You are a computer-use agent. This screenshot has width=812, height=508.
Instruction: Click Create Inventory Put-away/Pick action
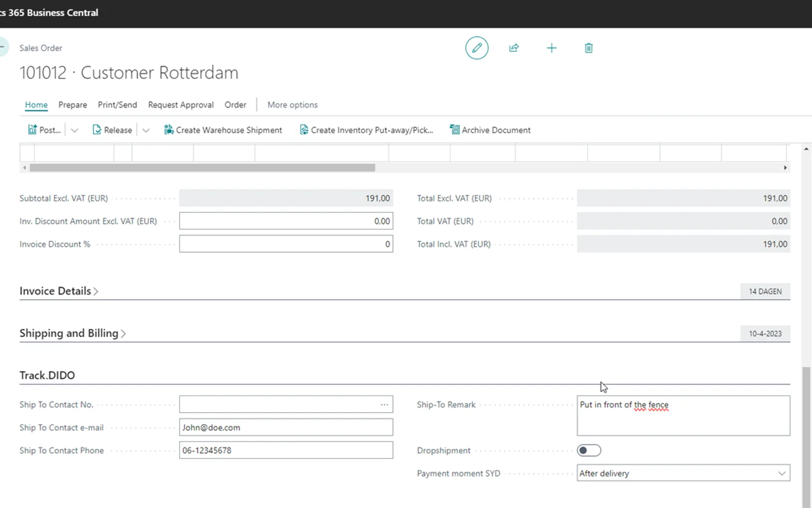pyautogui.click(x=366, y=130)
